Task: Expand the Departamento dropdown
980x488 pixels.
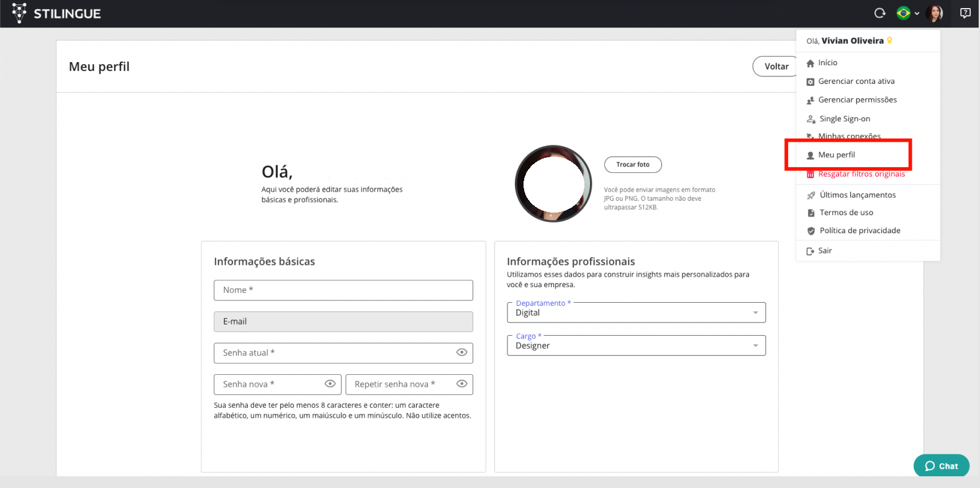Action: point(755,313)
